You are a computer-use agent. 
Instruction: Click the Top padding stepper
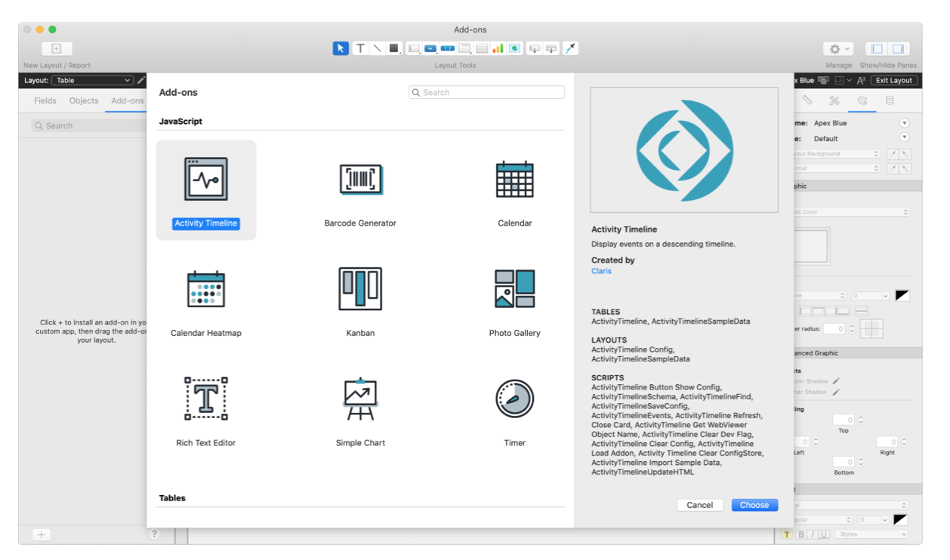860,420
